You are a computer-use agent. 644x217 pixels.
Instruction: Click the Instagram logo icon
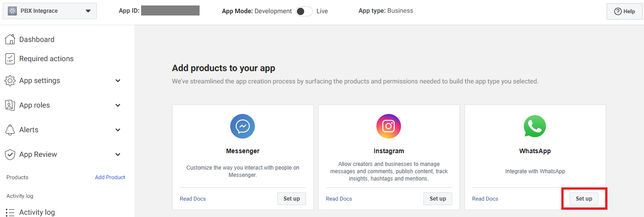pos(389,126)
